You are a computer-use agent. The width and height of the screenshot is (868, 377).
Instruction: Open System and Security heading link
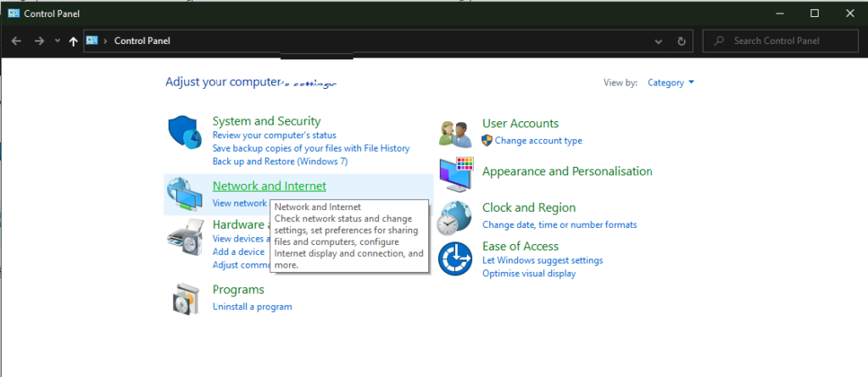click(x=266, y=120)
